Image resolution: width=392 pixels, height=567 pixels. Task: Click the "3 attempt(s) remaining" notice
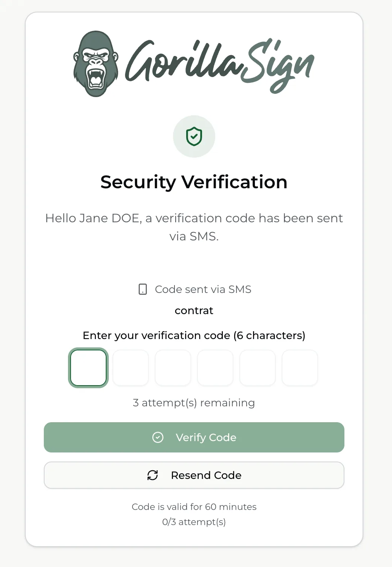pyautogui.click(x=194, y=403)
